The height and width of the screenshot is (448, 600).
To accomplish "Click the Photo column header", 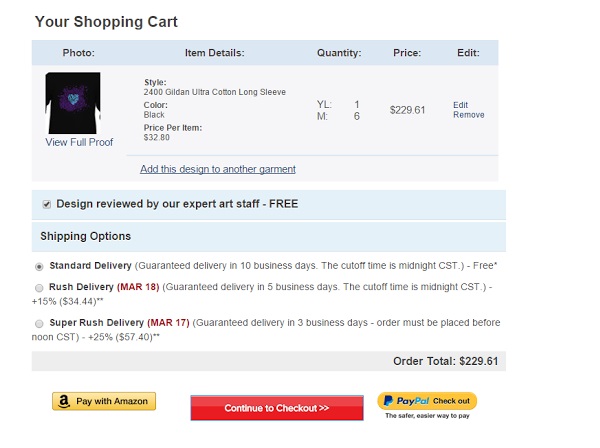I will pos(77,53).
